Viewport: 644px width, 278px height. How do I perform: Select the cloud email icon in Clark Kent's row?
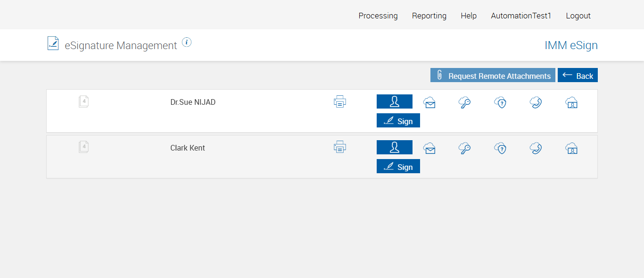[x=429, y=148]
